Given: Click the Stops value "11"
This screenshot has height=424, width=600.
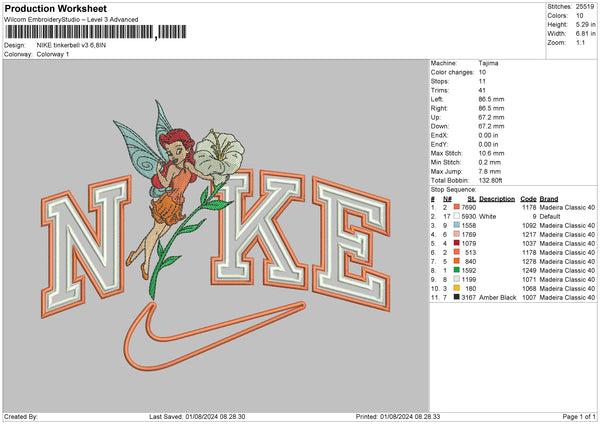Looking at the screenshot, I should [x=482, y=81].
